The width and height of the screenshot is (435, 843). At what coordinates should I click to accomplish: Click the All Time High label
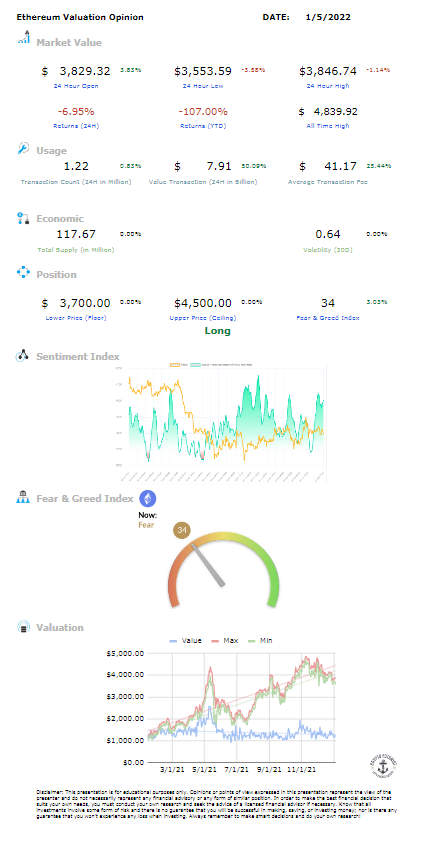(x=330, y=126)
